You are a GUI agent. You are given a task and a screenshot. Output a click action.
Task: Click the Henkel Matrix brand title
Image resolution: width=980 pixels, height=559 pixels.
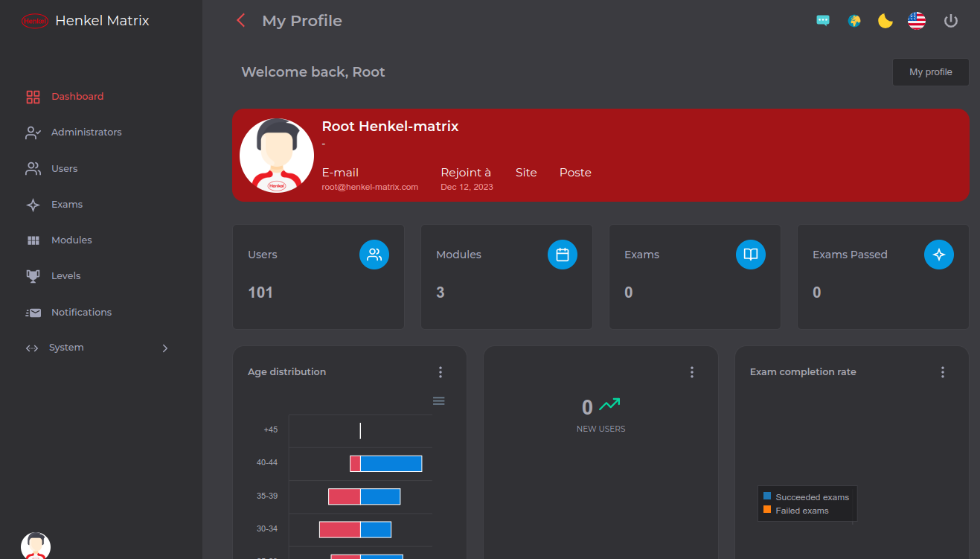point(102,21)
